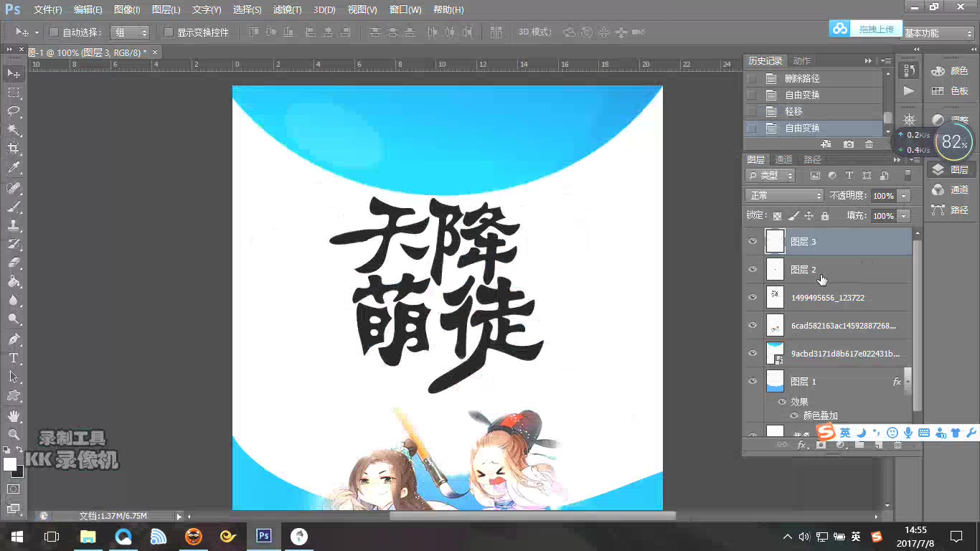Open the 文件(F) menu
This screenshot has height=551, width=980.
coord(48,10)
